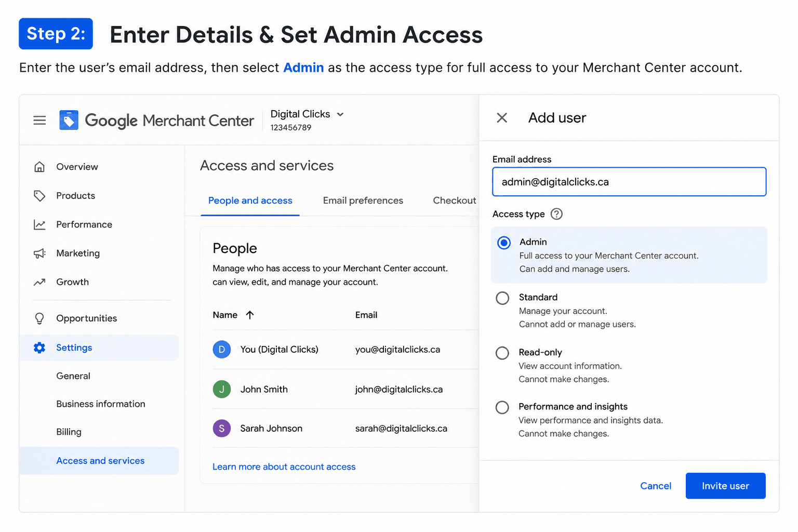
Task: Click john@digitalclicks.ca email cell
Action: 399,389
